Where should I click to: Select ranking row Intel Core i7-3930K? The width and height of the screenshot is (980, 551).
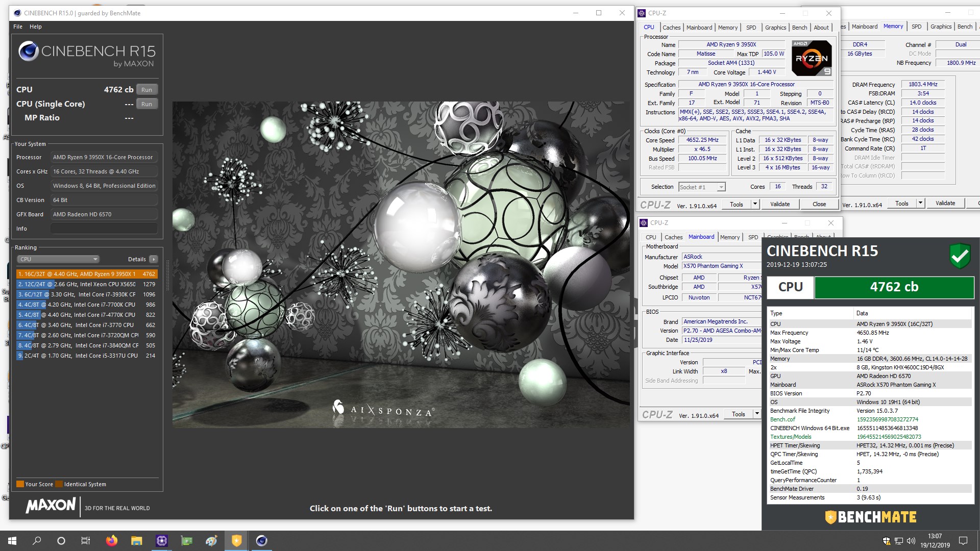click(87, 294)
